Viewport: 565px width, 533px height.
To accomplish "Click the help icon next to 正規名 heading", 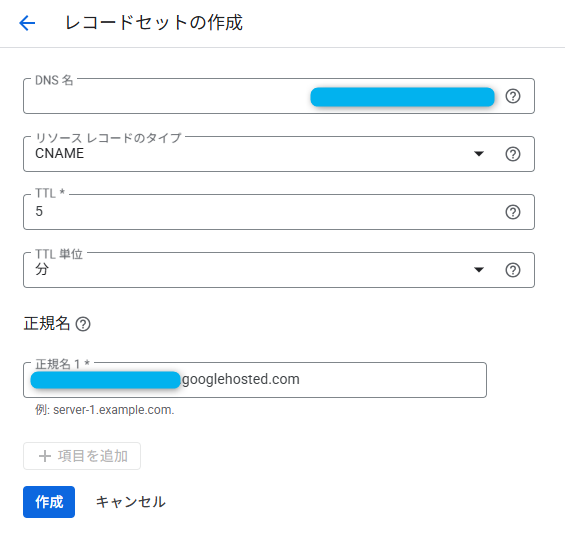I will pos(83,324).
